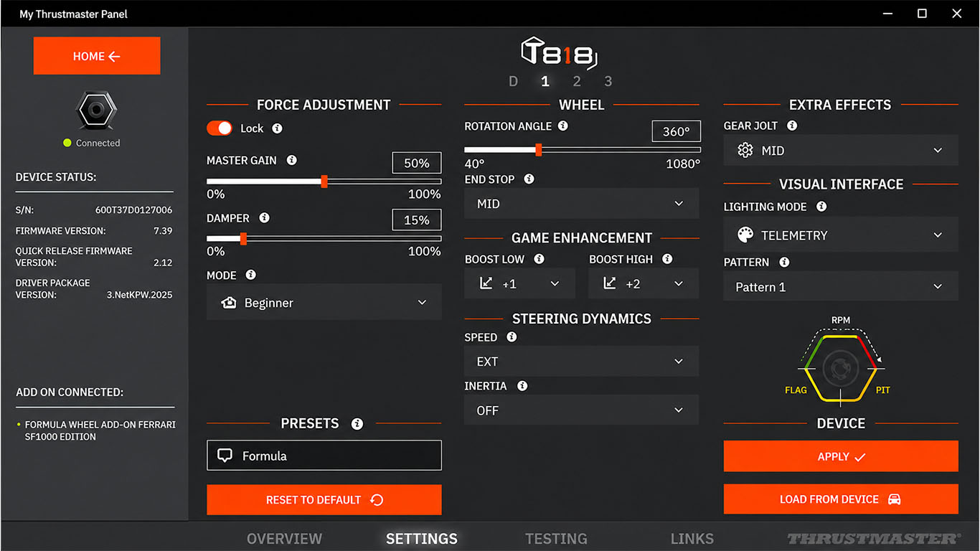Viewport: 980px width, 551px height.
Task: Click the Damper slider handle
Action: tap(243, 238)
